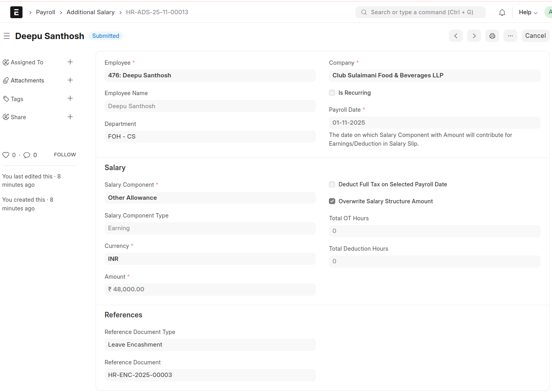Go to previous document arrow
This screenshot has height=392, width=552.
(x=456, y=36)
